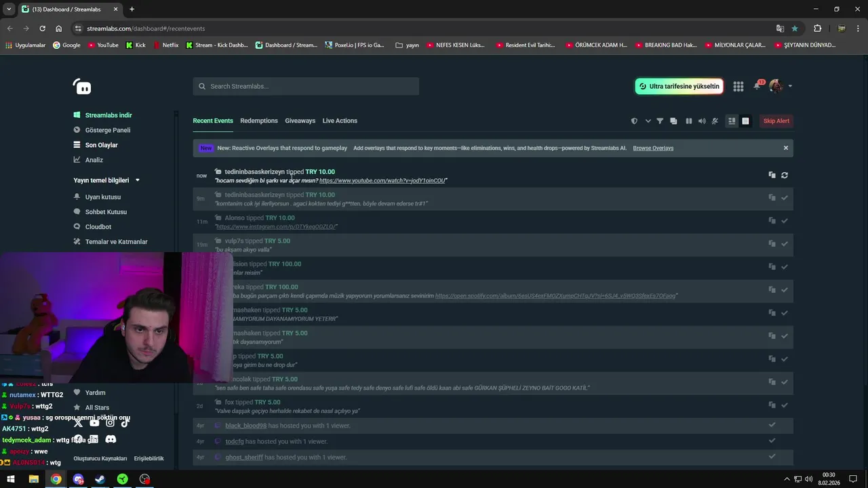Pause the alert queue

click(x=688, y=121)
